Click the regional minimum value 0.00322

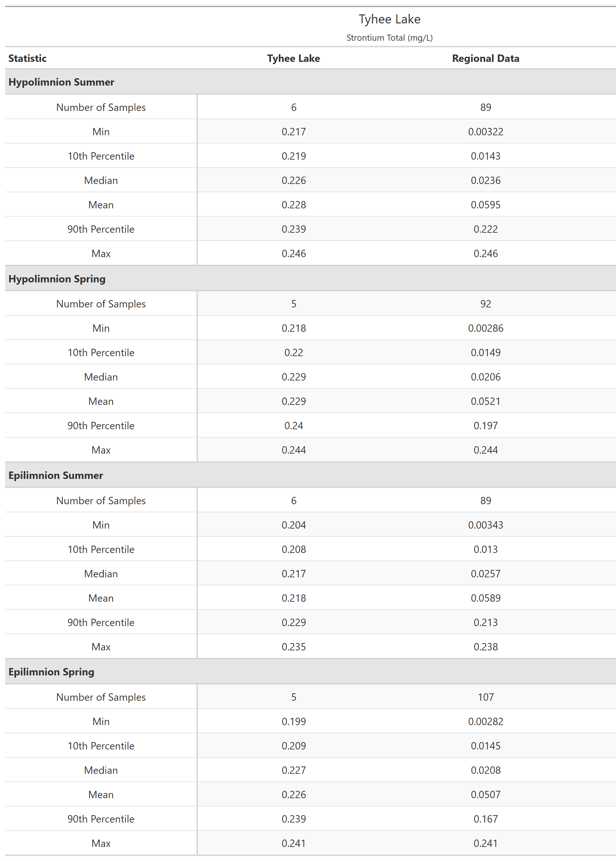click(485, 132)
